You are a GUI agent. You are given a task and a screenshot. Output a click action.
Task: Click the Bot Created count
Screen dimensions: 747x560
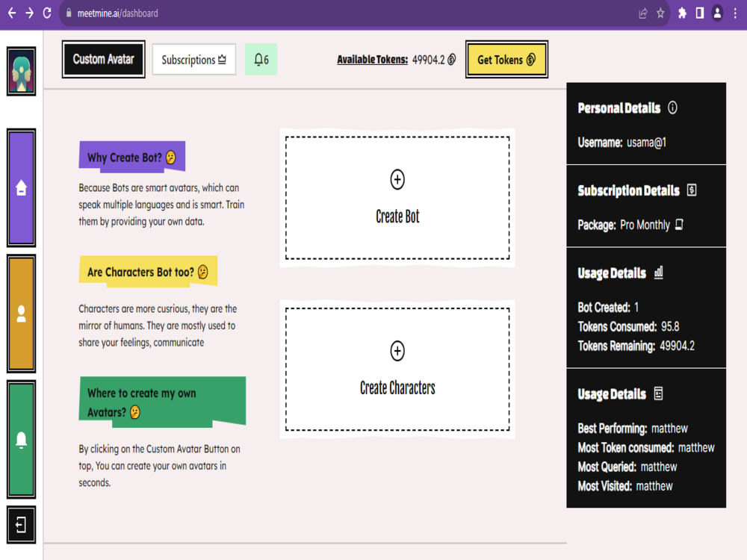[x=636, y=307]
